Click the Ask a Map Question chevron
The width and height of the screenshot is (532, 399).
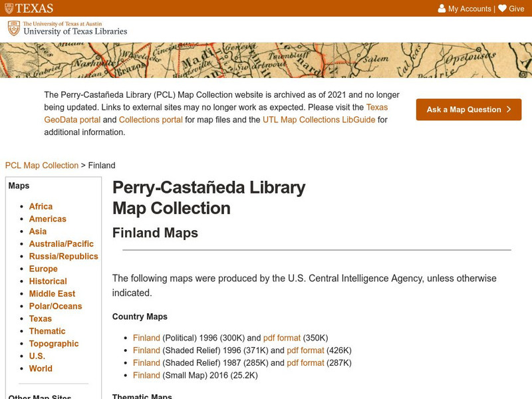pos(509,110)
